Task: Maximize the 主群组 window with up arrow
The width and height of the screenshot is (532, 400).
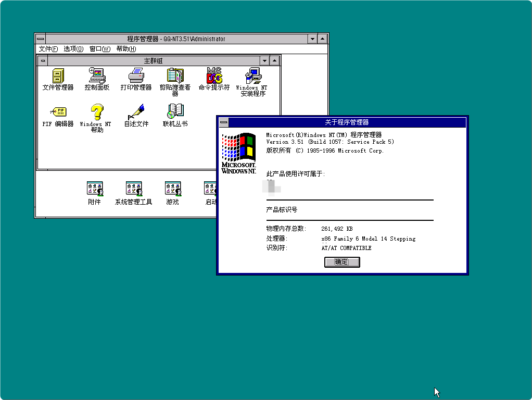Action: [x=275, y=61]
